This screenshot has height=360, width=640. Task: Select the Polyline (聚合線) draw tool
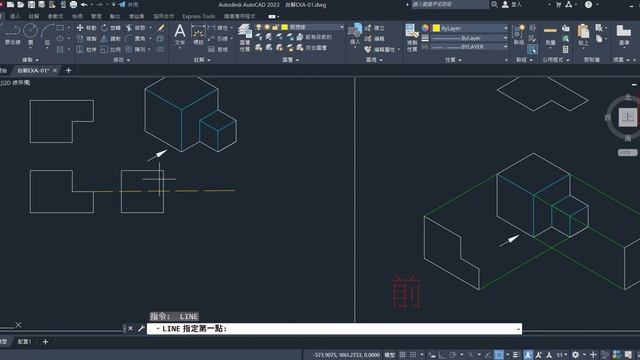coord(12,33)
